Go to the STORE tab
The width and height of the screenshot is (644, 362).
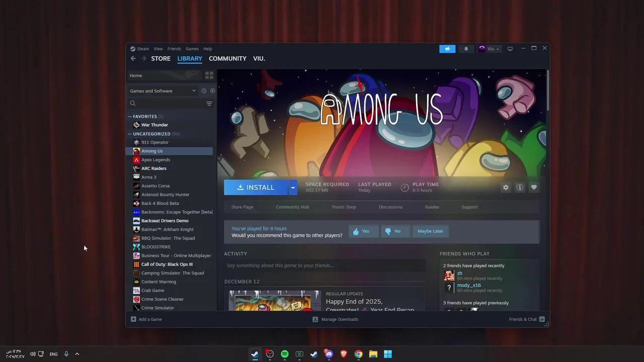pyautogui.click(x=161, y=58)
